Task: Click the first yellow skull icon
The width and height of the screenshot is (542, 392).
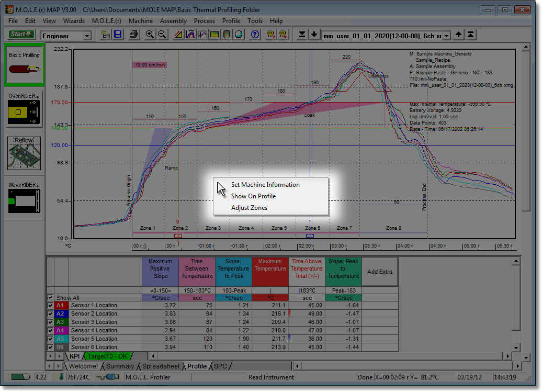Action: point(271,35)
